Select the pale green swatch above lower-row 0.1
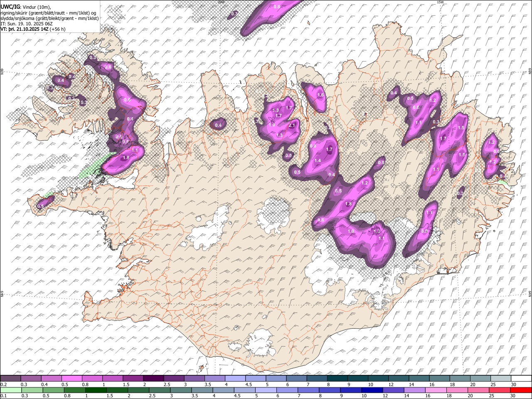This screenshot has height=399, width=532. click(x=10, y=390)
